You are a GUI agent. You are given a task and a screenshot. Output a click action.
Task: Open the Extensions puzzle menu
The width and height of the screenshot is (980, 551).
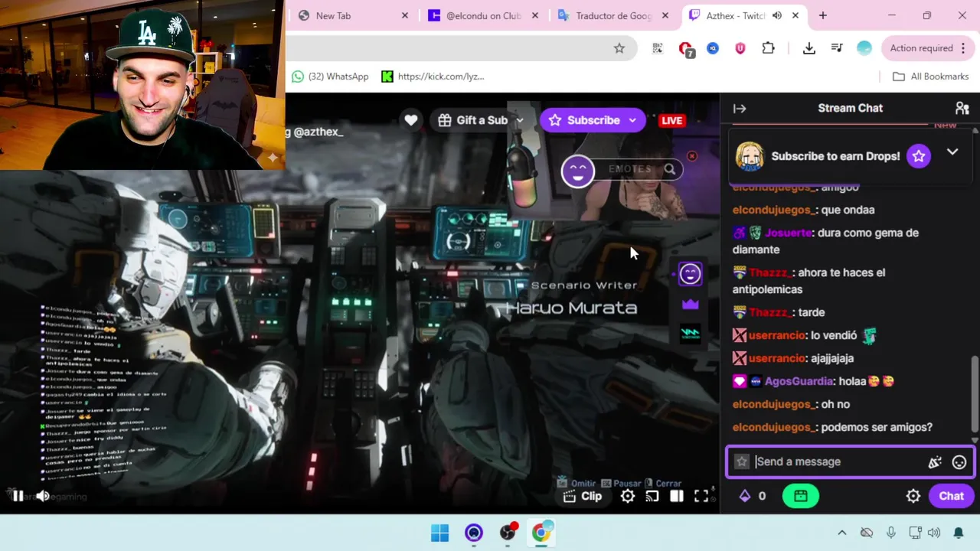pyautogui.click(x=768, y=48)
